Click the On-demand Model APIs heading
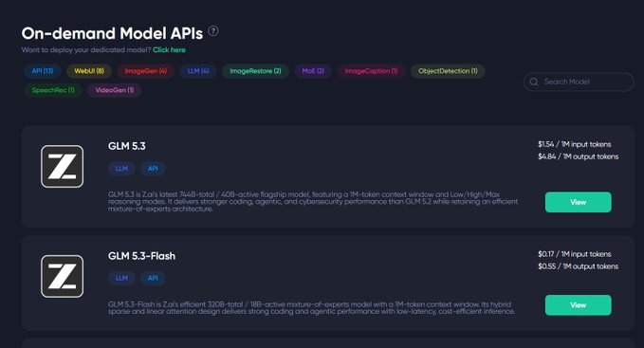 [112, 33]
